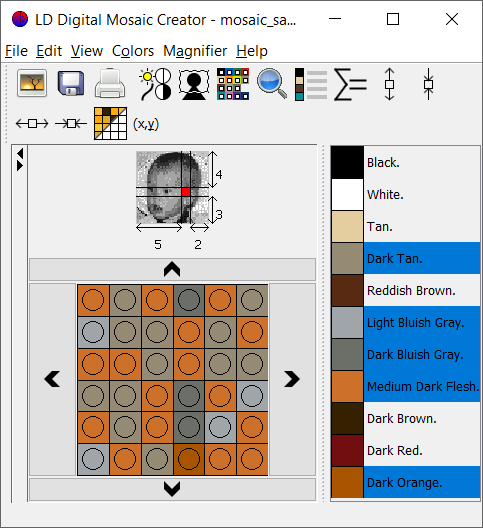Screen dimensions: 483x528
Task: Save mosaic using the floppy disk icon
Action: click(x=71, y=84)
